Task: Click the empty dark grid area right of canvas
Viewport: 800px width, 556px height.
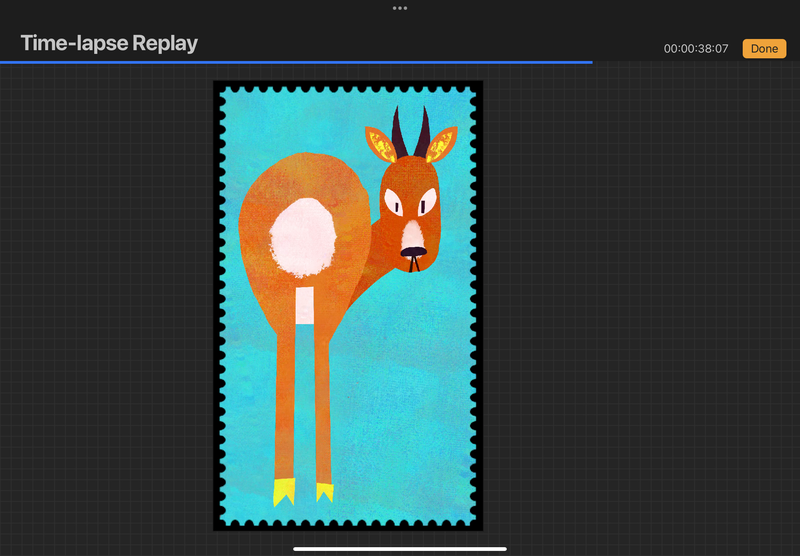Action: (x=640, y=300)
